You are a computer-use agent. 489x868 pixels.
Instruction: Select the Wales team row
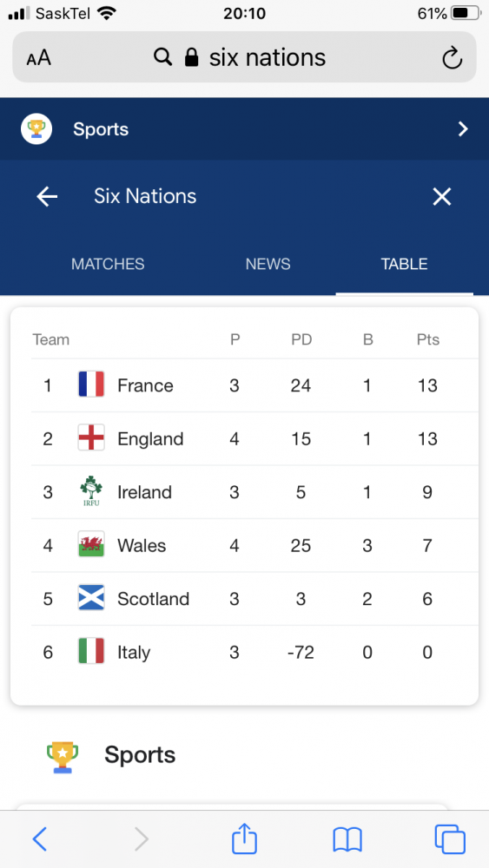coord(244,546)
